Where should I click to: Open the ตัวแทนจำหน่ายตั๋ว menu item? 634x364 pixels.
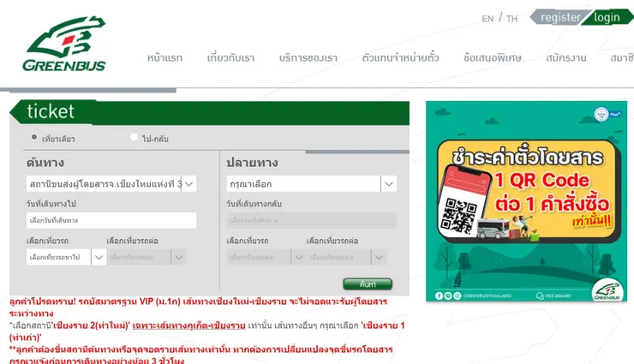400,57
